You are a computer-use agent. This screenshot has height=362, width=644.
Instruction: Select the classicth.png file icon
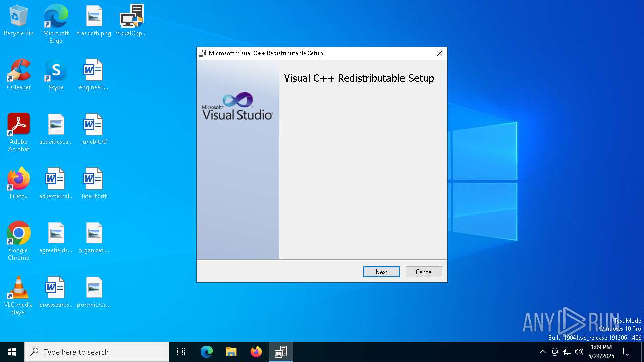pyautogui.click(x=94, y=21)
